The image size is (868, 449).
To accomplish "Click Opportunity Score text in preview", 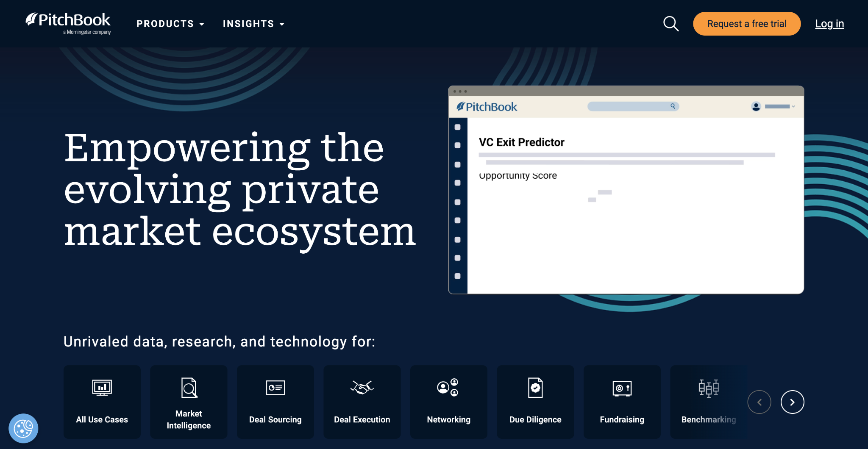I will pyautogui.click(x=518, y=176).
